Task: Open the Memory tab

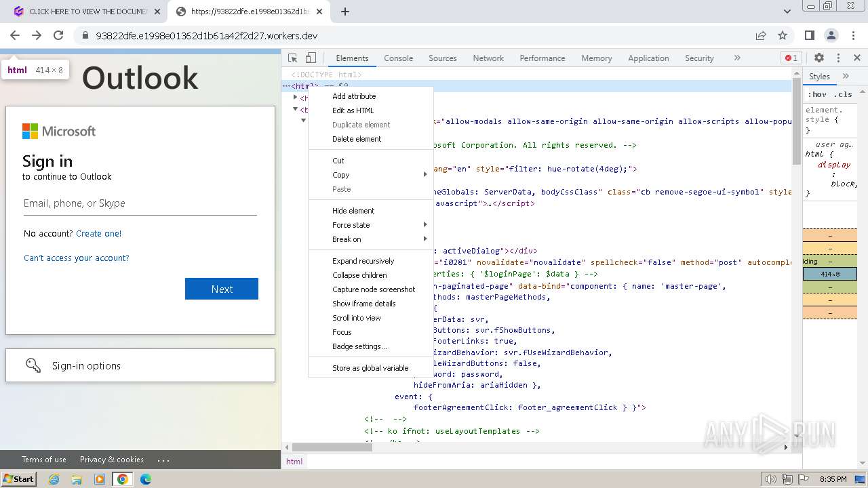Action: tap(596, 58)
